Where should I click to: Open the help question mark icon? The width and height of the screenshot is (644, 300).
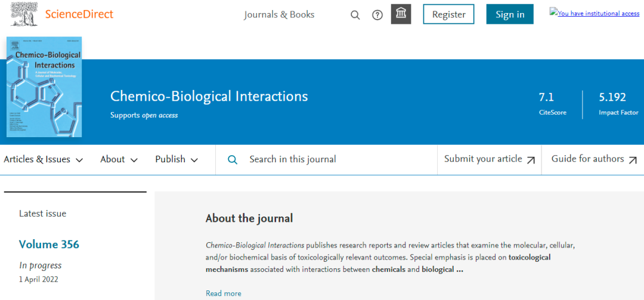pos(377,15)
